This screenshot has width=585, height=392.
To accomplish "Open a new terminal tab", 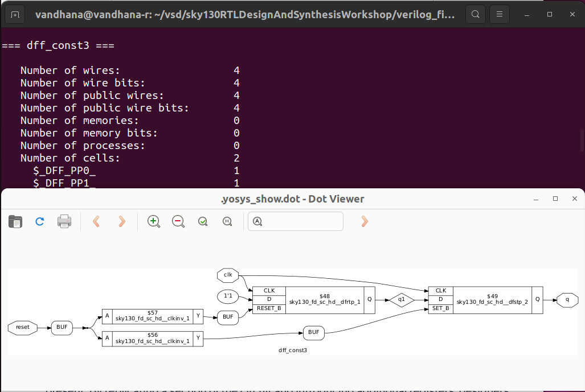I will [14, 14].
